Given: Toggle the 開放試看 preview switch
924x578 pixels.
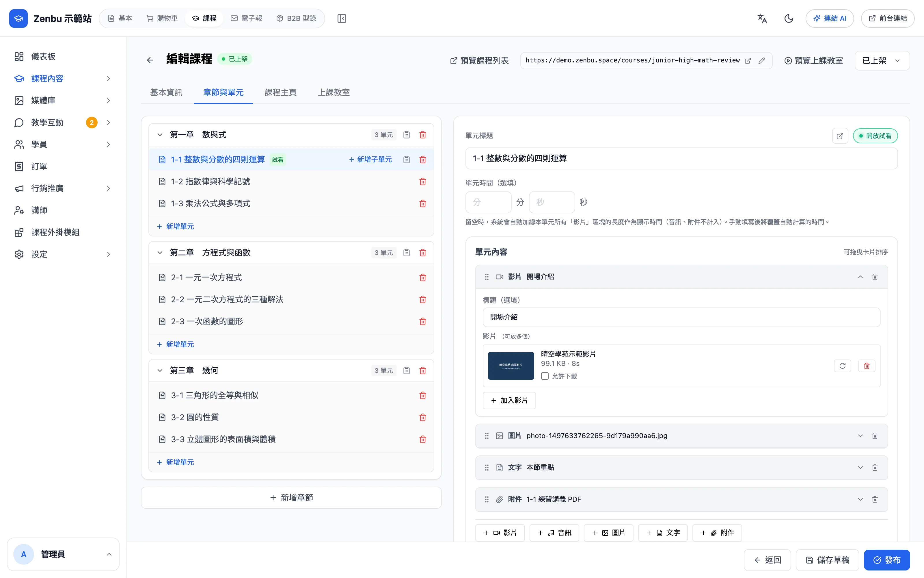Looking at the screenshot, I should tap(875, 136).
